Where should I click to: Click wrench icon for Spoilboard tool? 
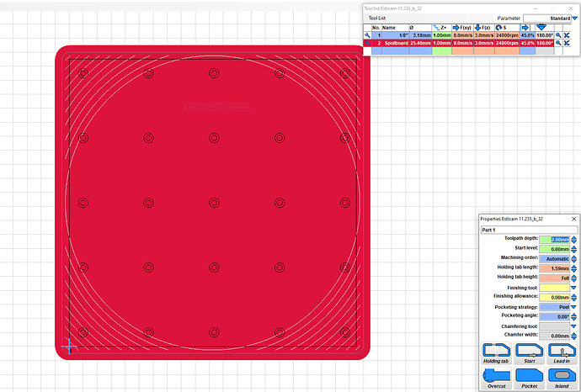[367, 43]
